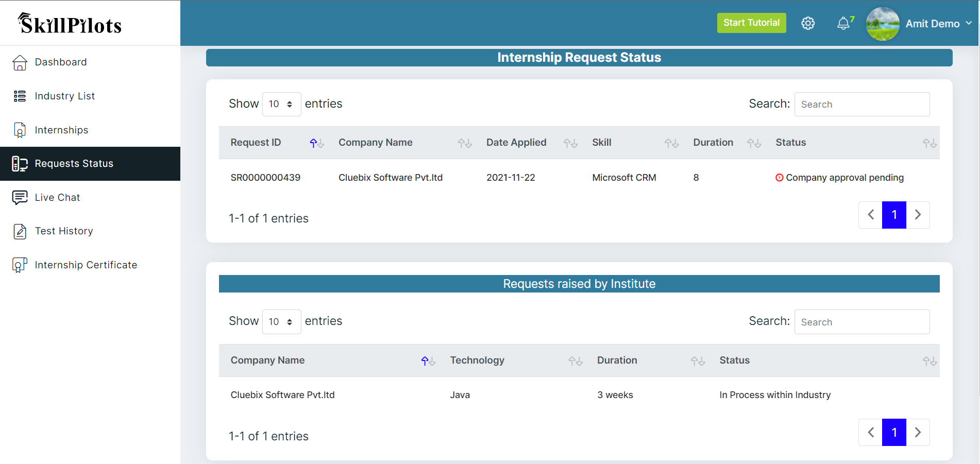Click Cluebix Software Pvt.ltd in institute table
This screenshot has width=980, height=464.
pos(282,395)
